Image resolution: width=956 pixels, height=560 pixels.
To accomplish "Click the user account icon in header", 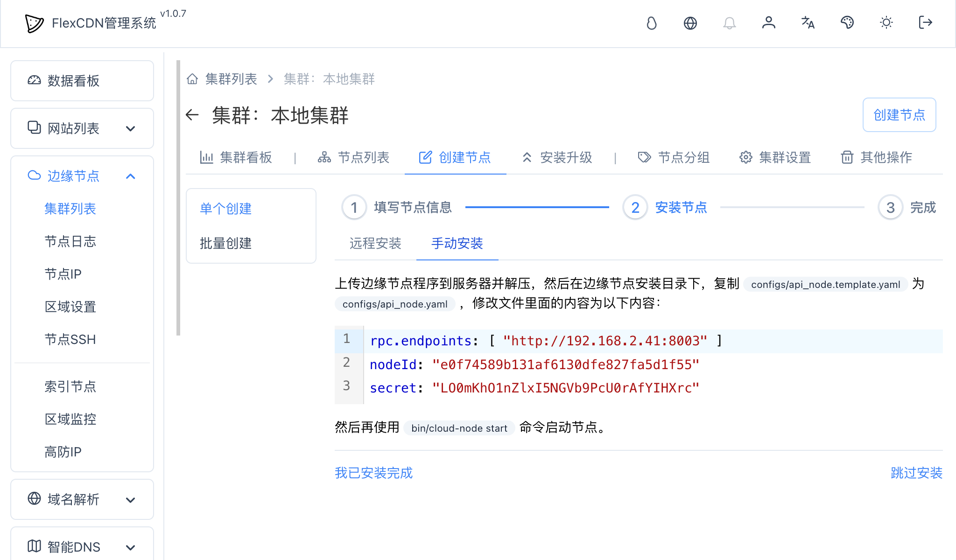I will [x=769, y=23].
